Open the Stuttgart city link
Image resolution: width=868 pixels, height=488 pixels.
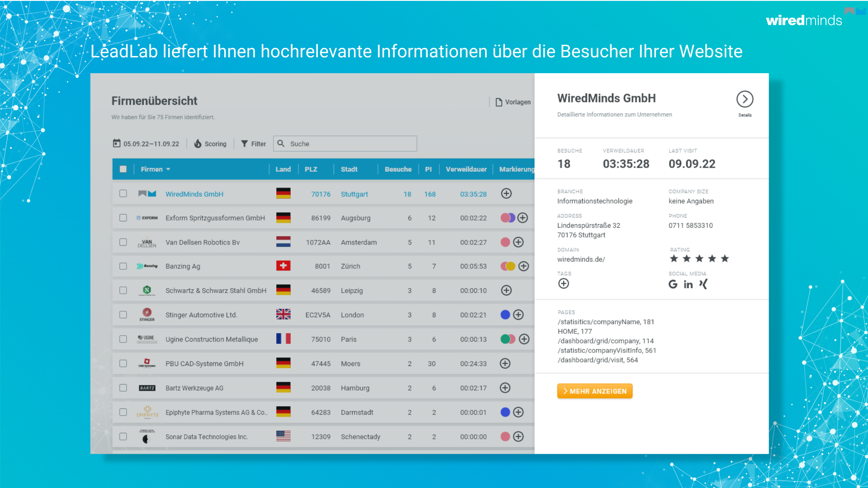click(x=354, y=194)
